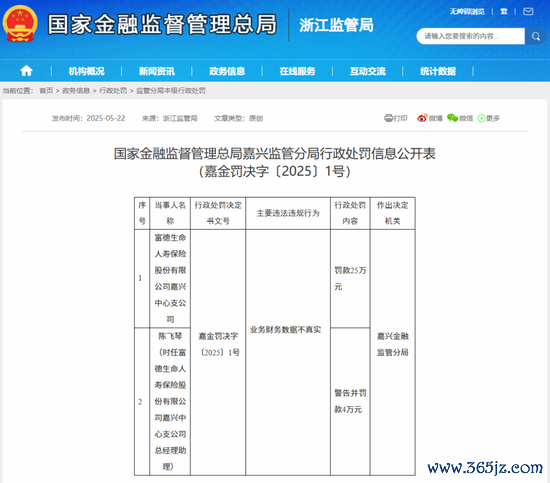The image size is (550, 483).
Task: Click the printer icon to print
Action: coord(388,118)
